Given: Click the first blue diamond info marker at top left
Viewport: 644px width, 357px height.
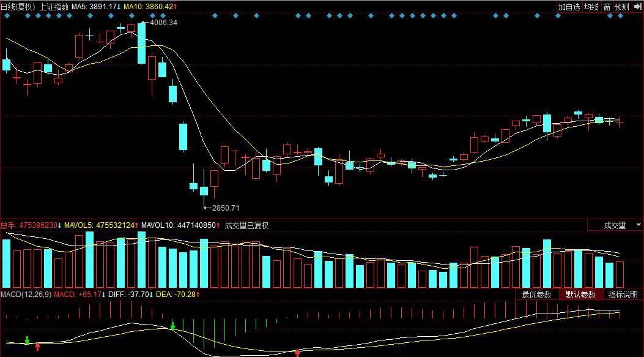Looking at the screenshot, I should tap(6, 17).
